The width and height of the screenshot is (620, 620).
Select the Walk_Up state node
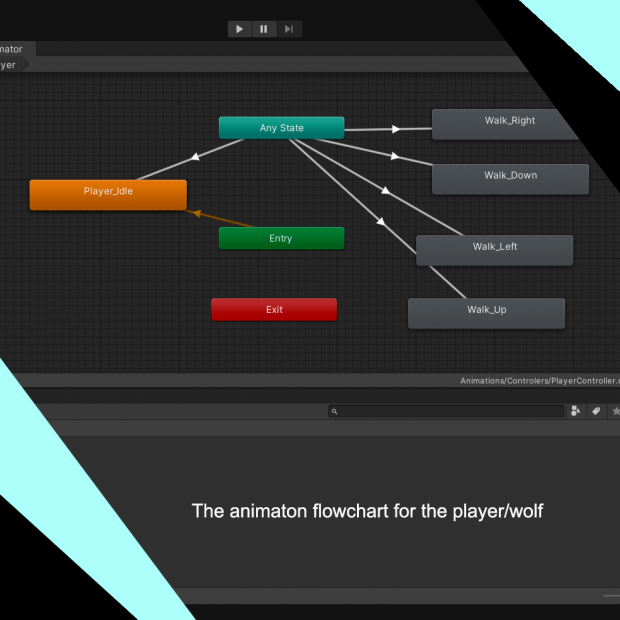pyautogui.click(x=487, y=313)
